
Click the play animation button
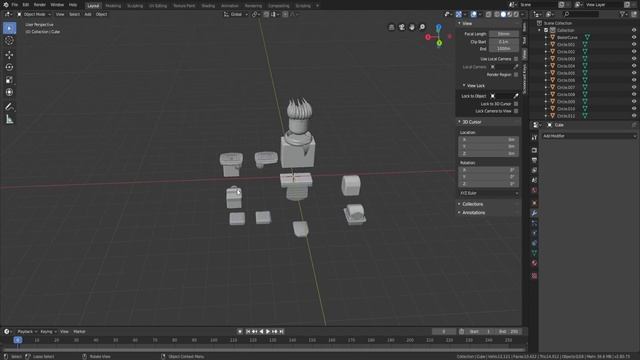pos(268,331)
